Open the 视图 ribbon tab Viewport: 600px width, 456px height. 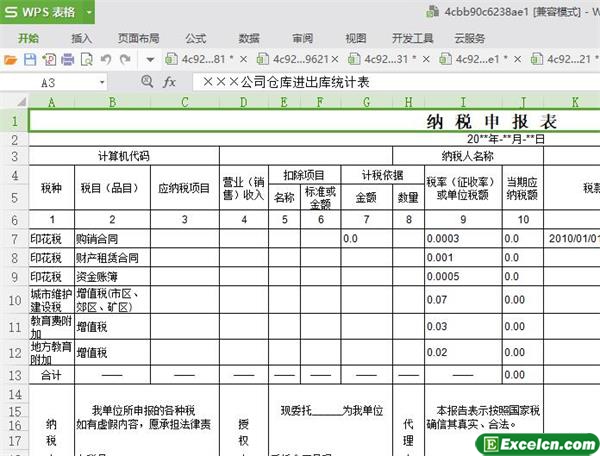pyautogui.click(x=356, y=38)
